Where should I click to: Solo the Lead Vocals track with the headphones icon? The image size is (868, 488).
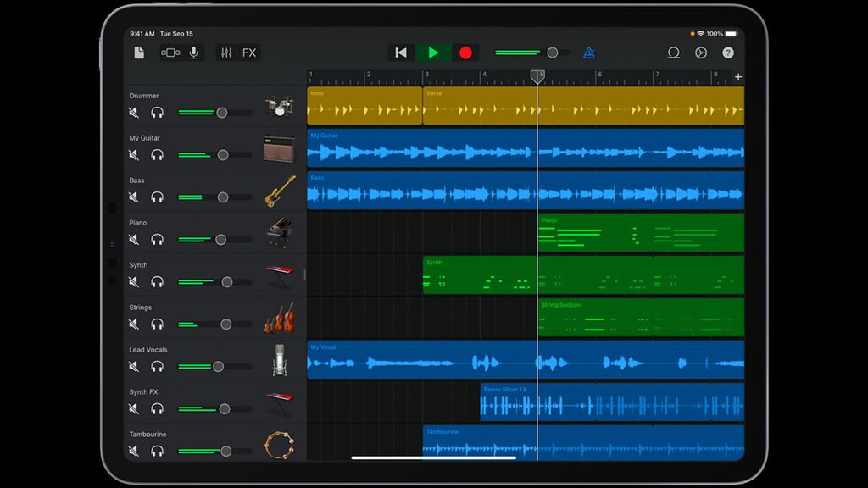click(x=156, y=366)
